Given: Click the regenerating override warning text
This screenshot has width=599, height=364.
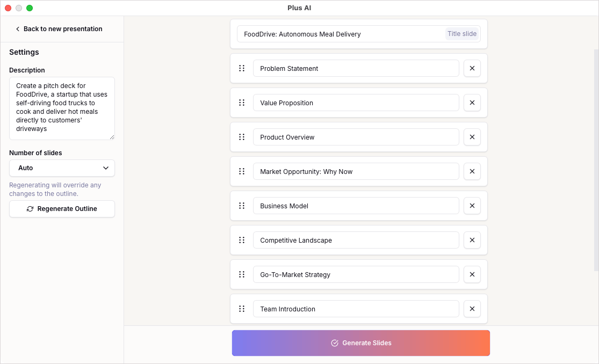Looking at the screenshot, I should [x=55, y=190].
